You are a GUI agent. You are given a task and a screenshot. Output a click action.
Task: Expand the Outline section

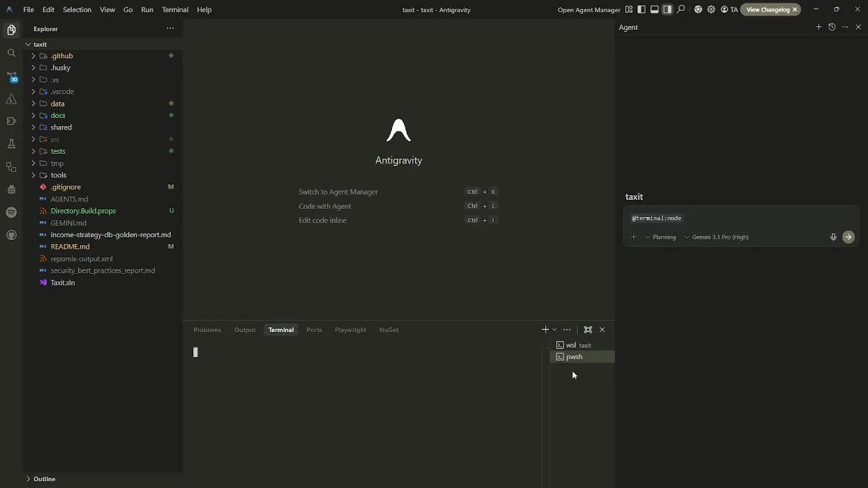(103, 479)
